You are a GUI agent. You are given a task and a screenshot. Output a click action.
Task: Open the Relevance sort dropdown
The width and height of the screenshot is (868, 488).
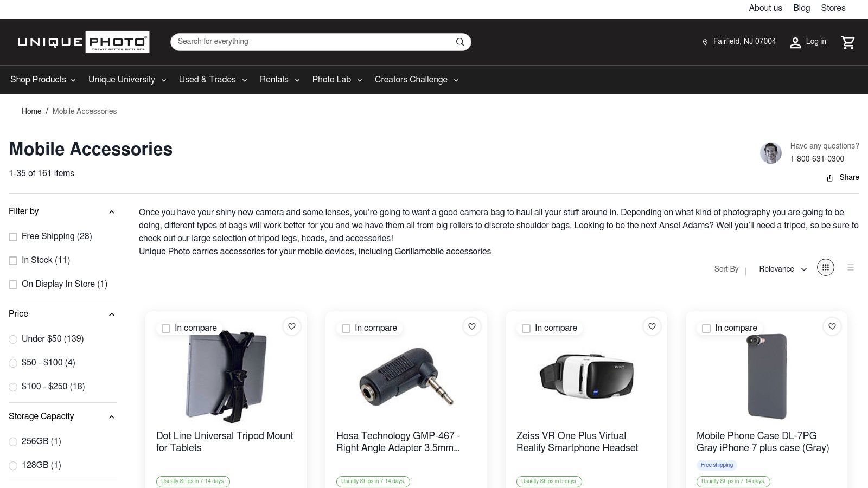782,269
